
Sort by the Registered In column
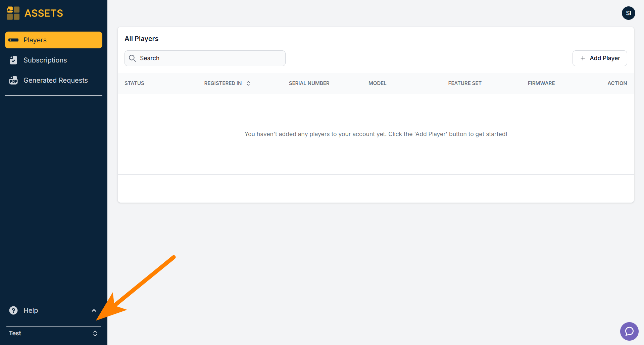point(227,83)
